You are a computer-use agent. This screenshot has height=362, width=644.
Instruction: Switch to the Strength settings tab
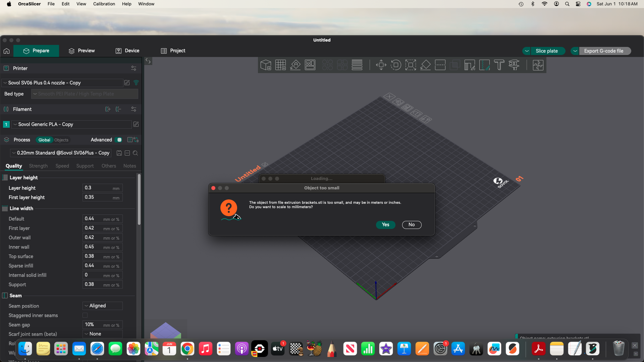[38, 166]
